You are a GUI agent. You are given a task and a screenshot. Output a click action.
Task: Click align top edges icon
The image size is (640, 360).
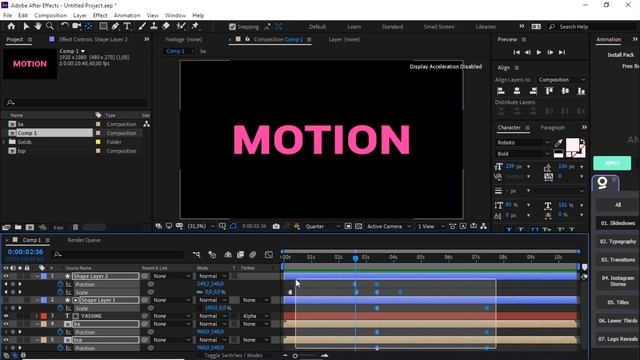(x=549, y=91)
